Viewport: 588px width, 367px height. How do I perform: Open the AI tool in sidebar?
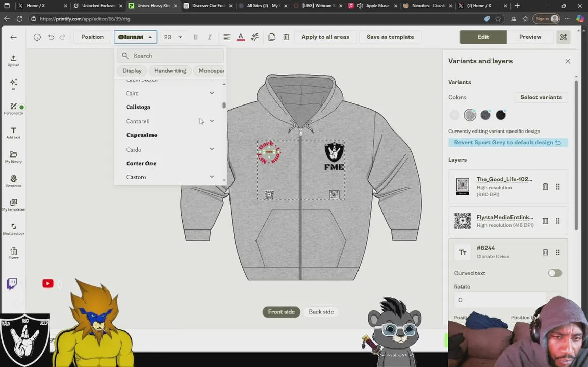(x=13, y=84)
